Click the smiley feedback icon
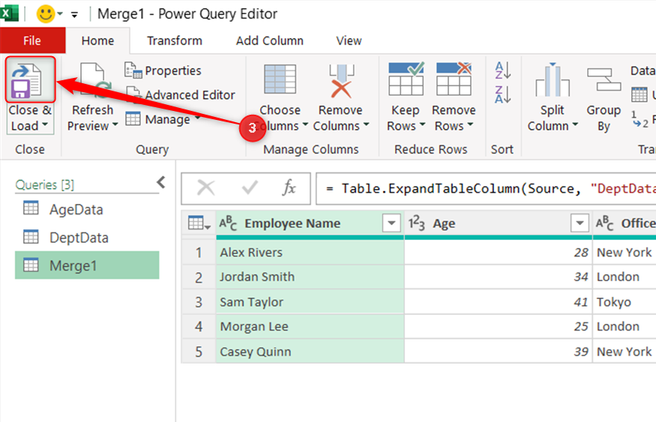Screen dimensions: 656x422 tap(46, 14)
